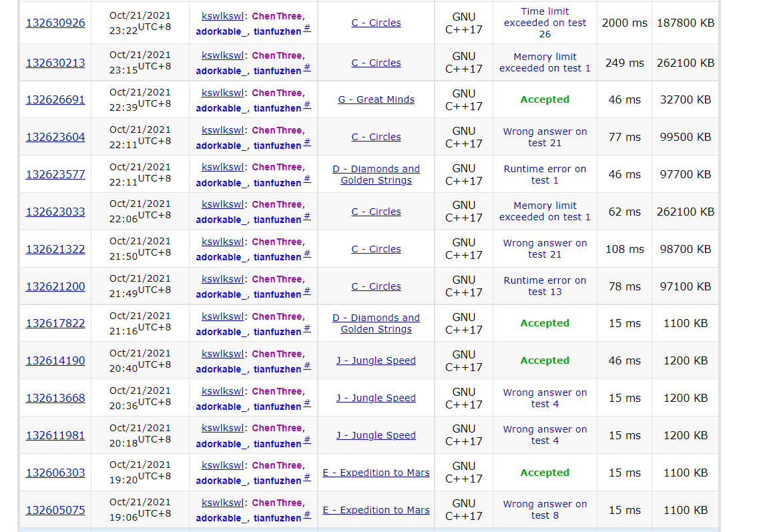Screen dimensions: 765x532
Task: View submission 132605075
Action: [x=55, y=511]
